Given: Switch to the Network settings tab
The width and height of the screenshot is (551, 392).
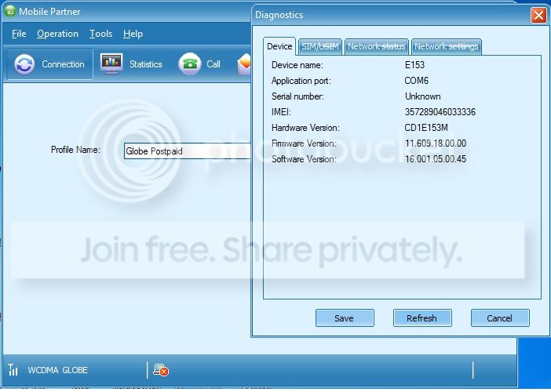Looking at the screenshot, I should 447,47.
